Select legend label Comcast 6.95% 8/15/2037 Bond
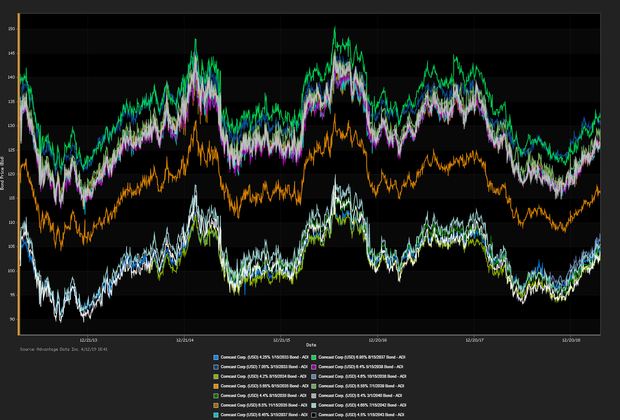 [362, 357]
